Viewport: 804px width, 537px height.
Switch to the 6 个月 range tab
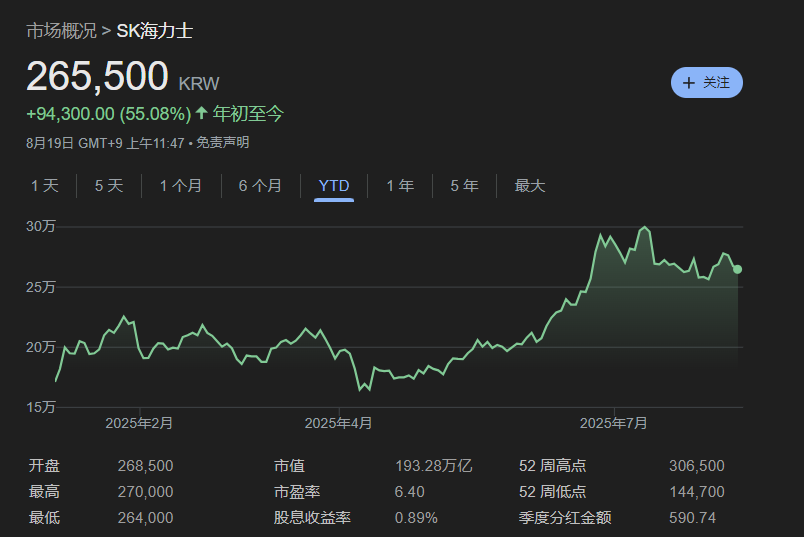pyautogui.click(x=260, y=186)
